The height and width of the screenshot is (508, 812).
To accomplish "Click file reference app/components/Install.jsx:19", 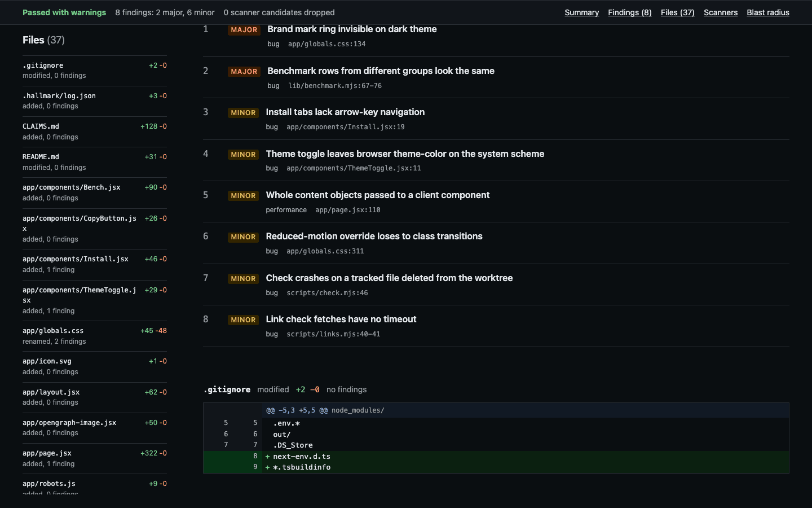I will click(346, 127).
